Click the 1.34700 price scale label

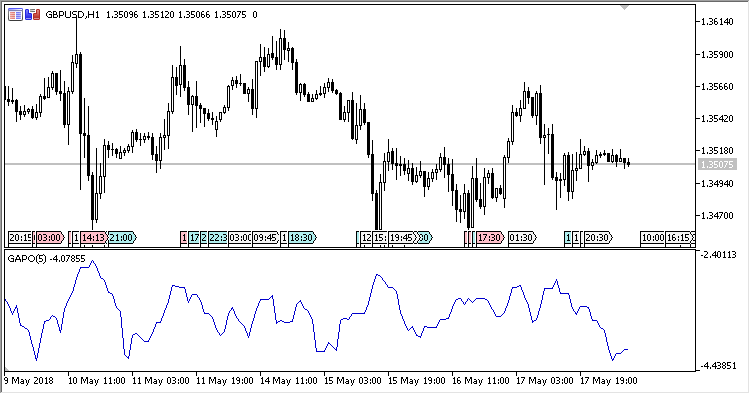click(x=717, y=216)
